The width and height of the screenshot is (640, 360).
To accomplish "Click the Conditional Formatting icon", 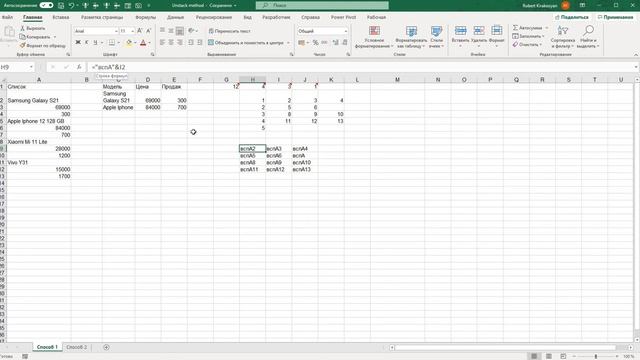I will coord(374,31).
